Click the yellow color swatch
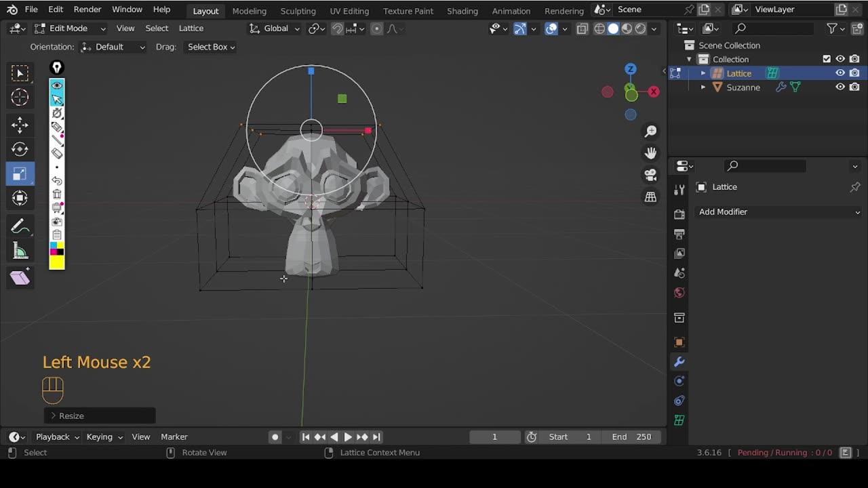This screenshot has height=488, width=868. [57, 262]
